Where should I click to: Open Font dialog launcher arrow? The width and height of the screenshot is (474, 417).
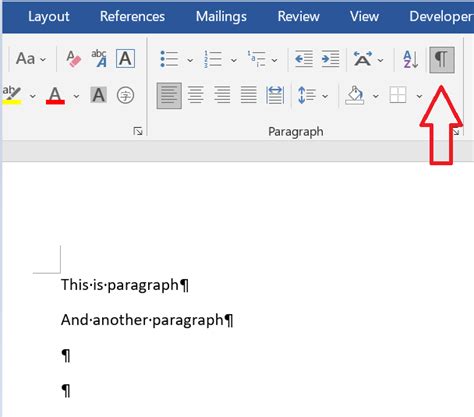pyautogui.click(x=138, y=131)
